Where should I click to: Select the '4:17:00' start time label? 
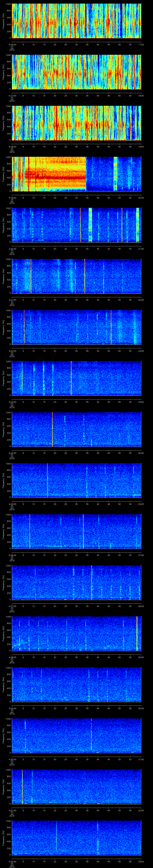12,96
